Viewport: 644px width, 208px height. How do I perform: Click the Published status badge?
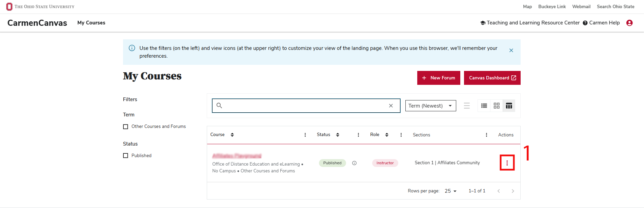(x=333, y=163)
